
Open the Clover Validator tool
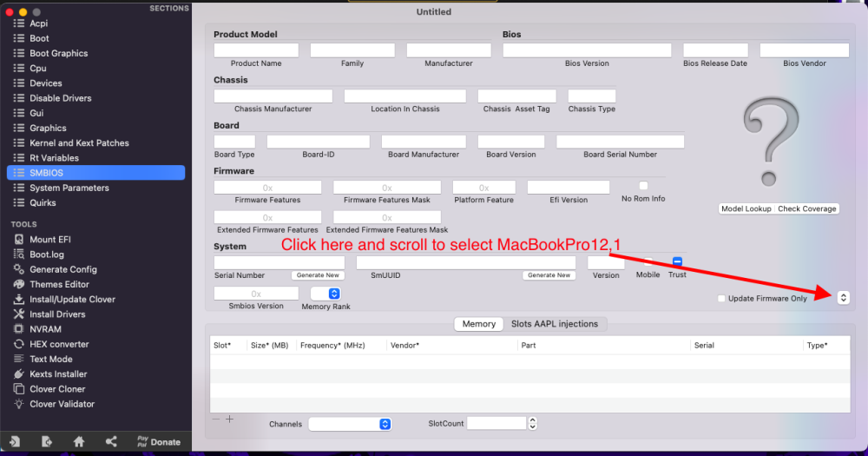click(x=62, y=404)
